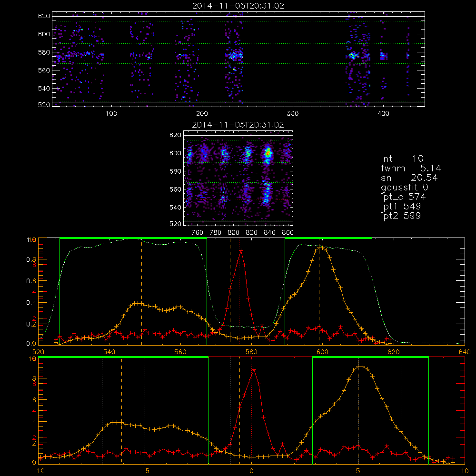Click right thick green bar atop bottom profile

[x=370, y=357]
